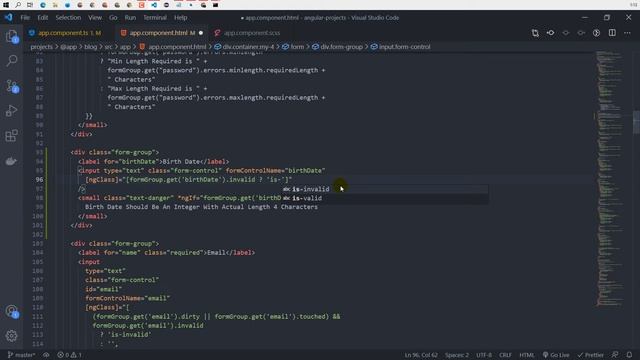Click div.form-group breadcrumb
The image size is (640, 360).
(x=338, y=47)
